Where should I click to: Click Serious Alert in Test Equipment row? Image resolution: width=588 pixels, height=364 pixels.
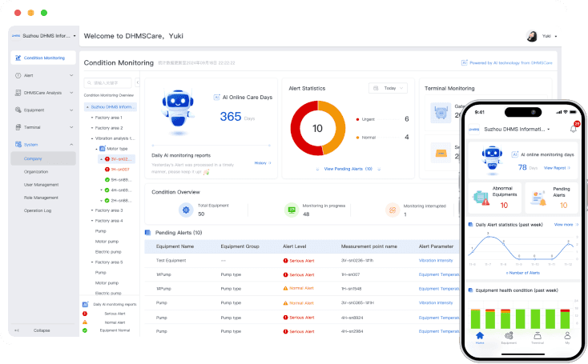click(x=299, y=261)
